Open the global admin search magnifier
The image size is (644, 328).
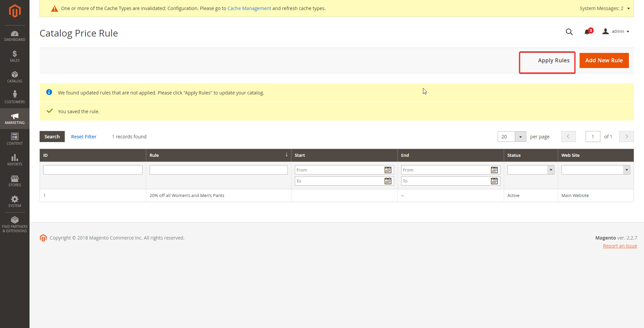tap(569, 32)
